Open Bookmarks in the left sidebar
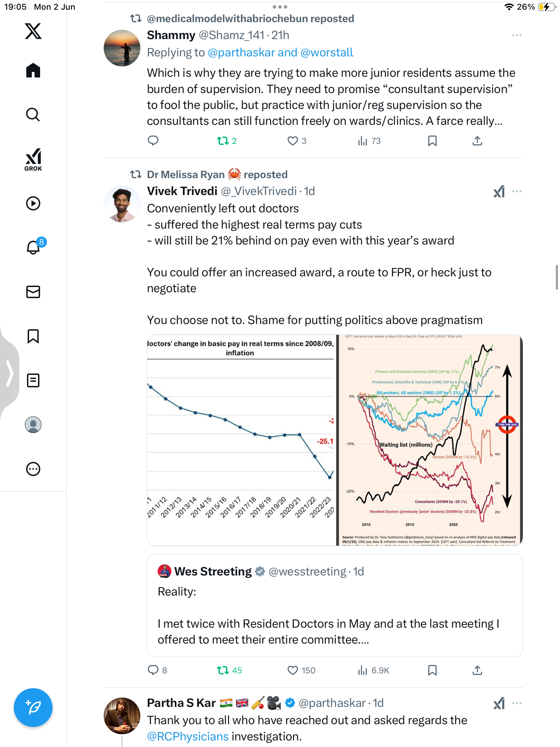The image size is (560, 747). pos(33,336)
